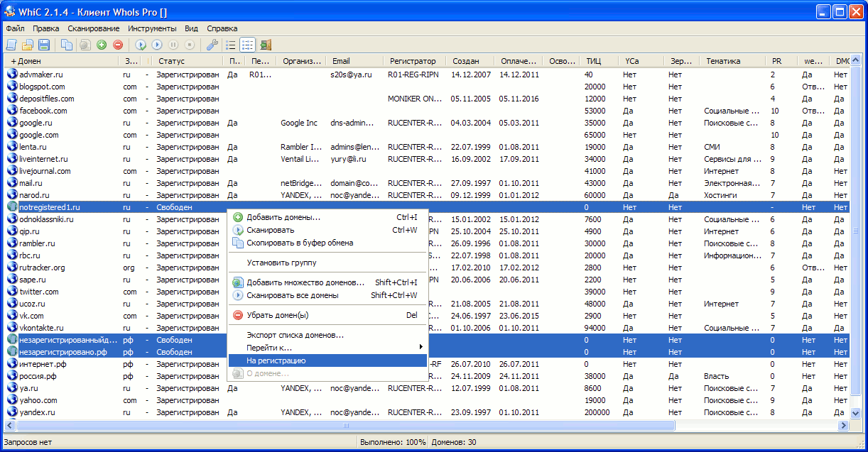Save the current domain list

coord(44,44)
